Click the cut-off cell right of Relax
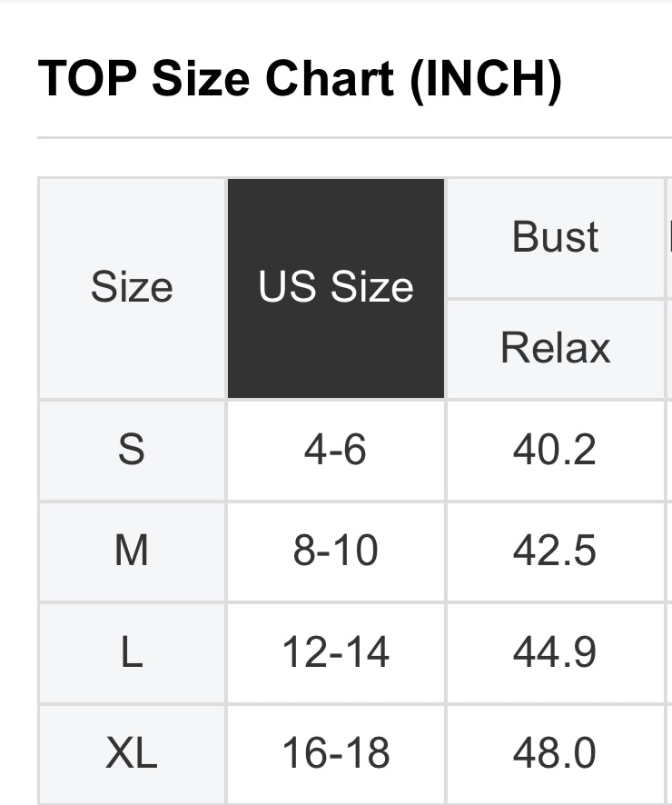The height and width of the screenshot is (805, 672). click(669, 348)
